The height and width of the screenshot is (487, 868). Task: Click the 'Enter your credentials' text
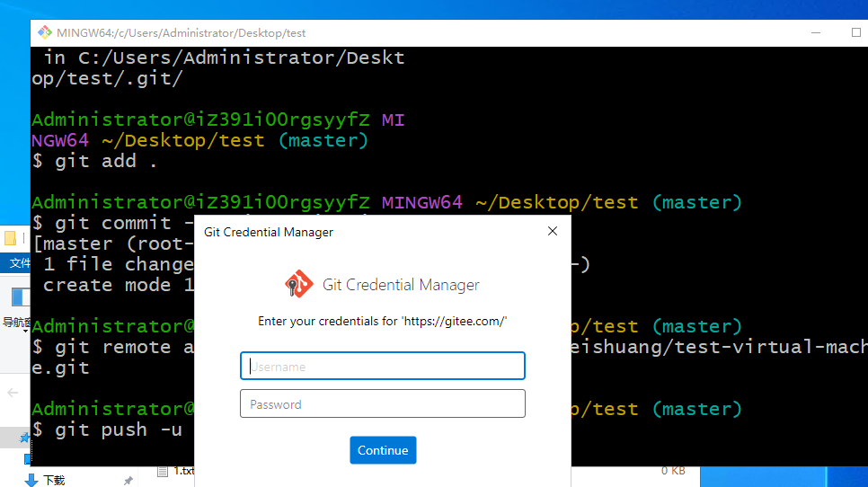383,321
